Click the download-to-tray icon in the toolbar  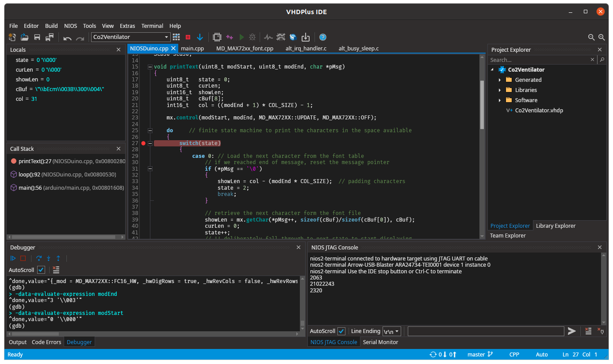point(305,37)
